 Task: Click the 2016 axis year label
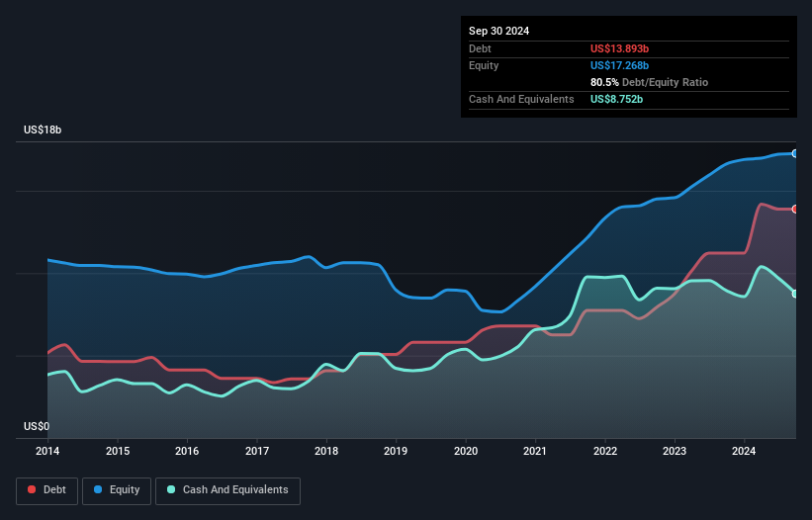click(187, 451)
